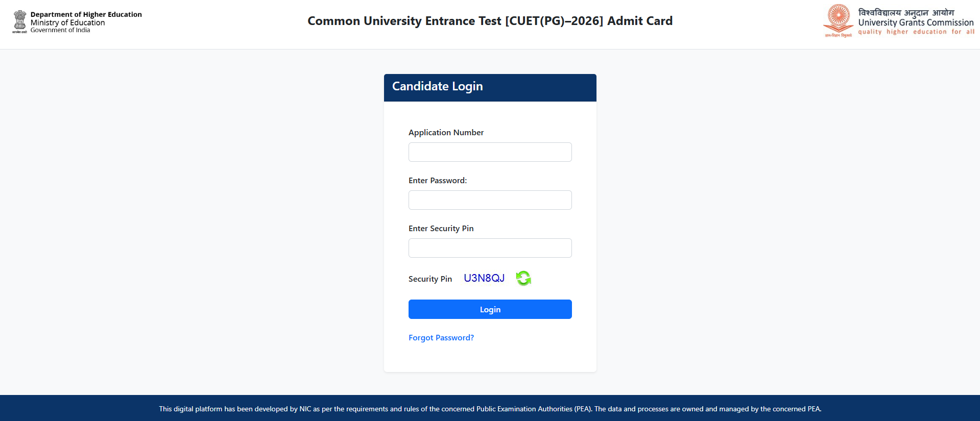This screenshot has height=421, width=980.
Task: Click the University Grants Commission emblem
Action: point(839,20)
